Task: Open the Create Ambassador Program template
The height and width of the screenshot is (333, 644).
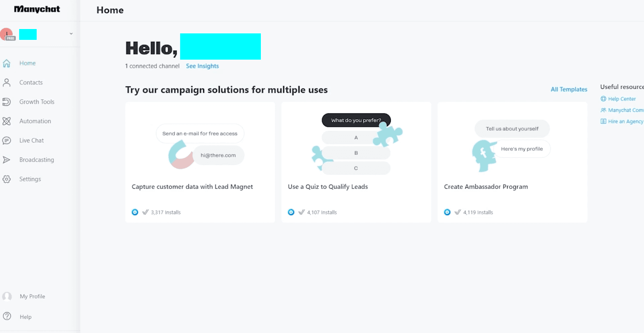Action: (x=512, y=162)
